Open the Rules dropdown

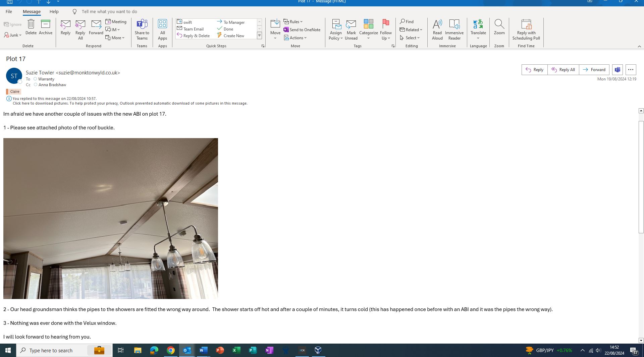(x=293, y=22)
